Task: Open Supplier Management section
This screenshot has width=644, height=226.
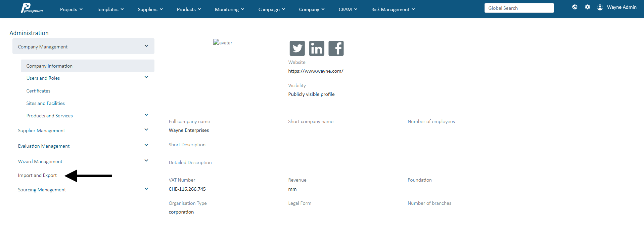Action: (41, 130)
